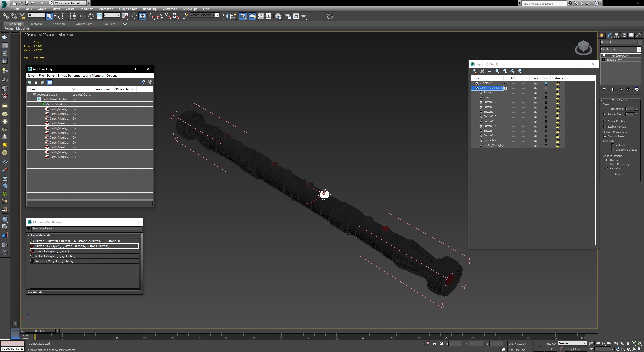Click the Search by Name field
Screen dimensions: 644x352
(x=87, y=229)
